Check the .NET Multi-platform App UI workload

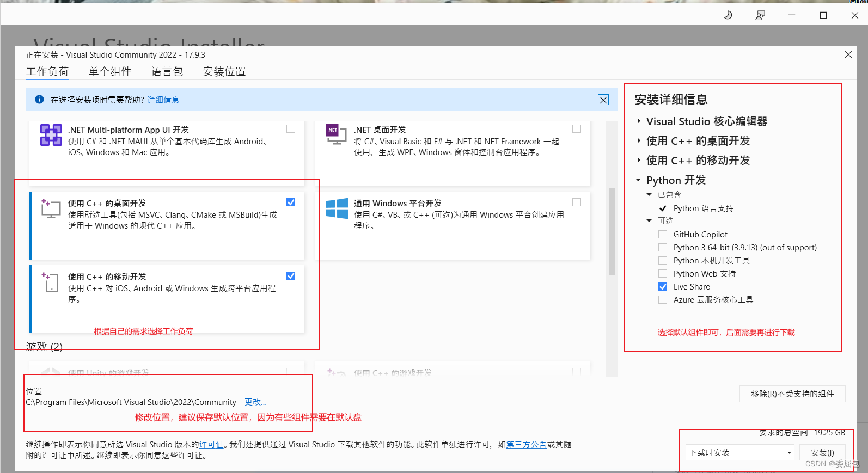coord(291,129)
